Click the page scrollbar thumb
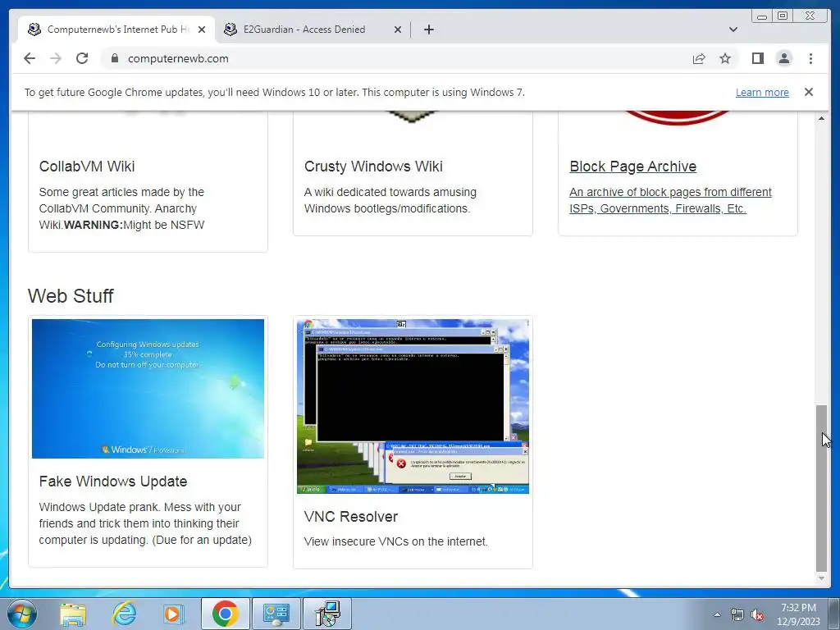Screen dimensions: 840x630 pyautogui.click(x=821, y=489)
